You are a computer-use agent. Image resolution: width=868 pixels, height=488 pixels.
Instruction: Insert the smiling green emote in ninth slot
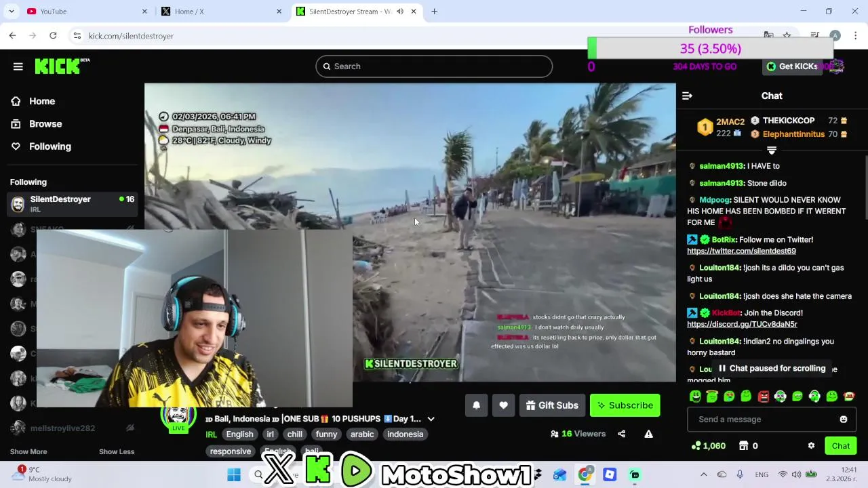coord(832,396)
